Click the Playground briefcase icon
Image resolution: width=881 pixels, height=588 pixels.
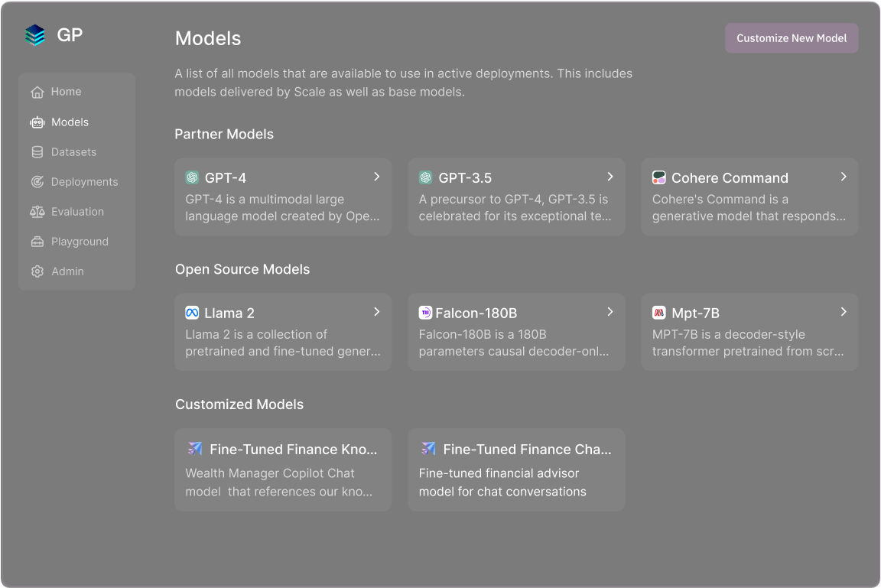coord(37,242)
